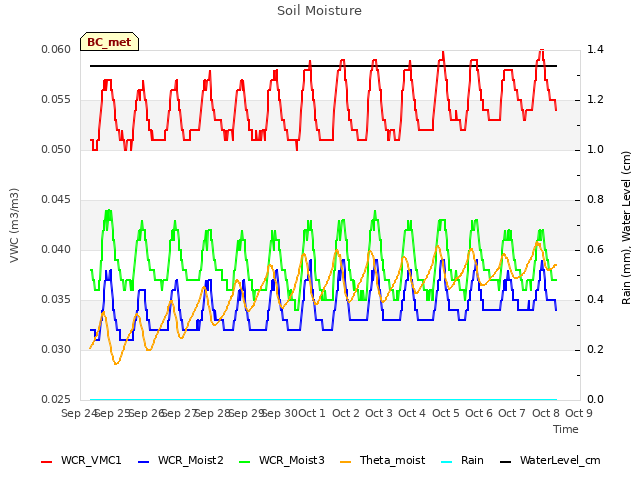Click the Oct 1 date tick label
The image size is (640, 480).
(312, 413)
